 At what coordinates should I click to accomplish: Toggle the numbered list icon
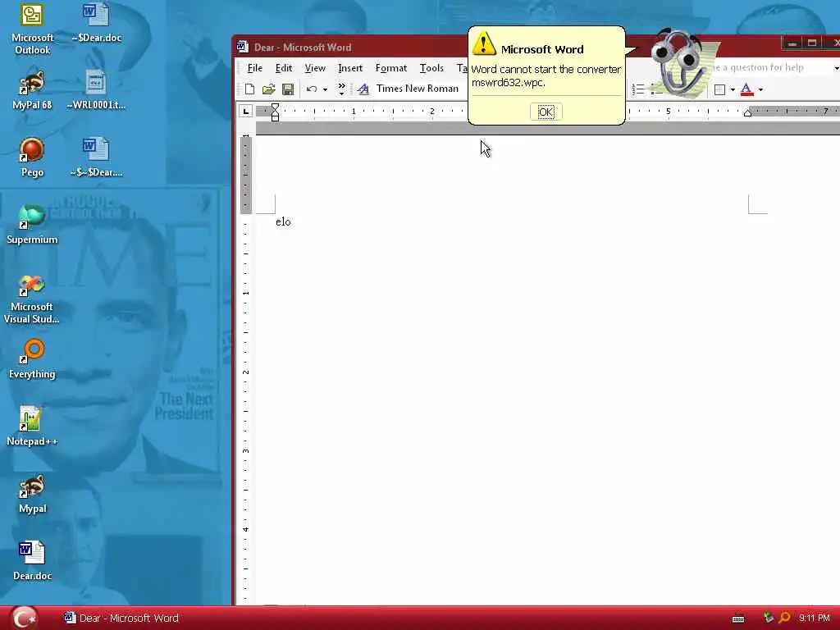[638, 89]
